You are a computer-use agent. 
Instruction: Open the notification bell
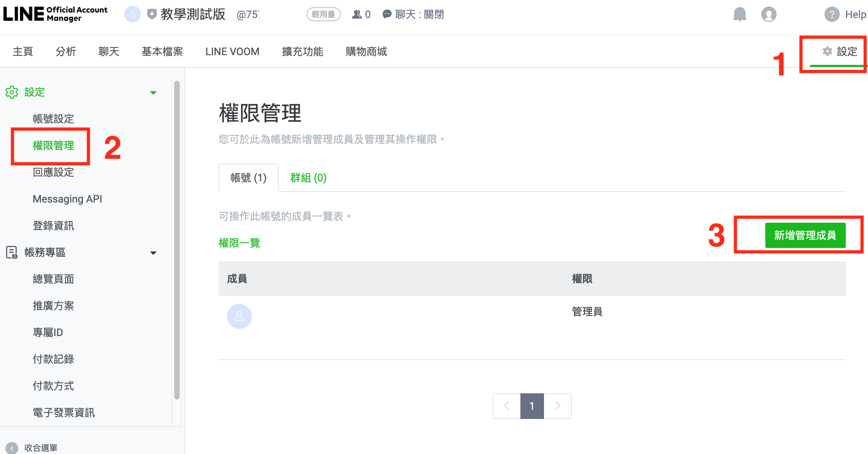coord(739,15)
